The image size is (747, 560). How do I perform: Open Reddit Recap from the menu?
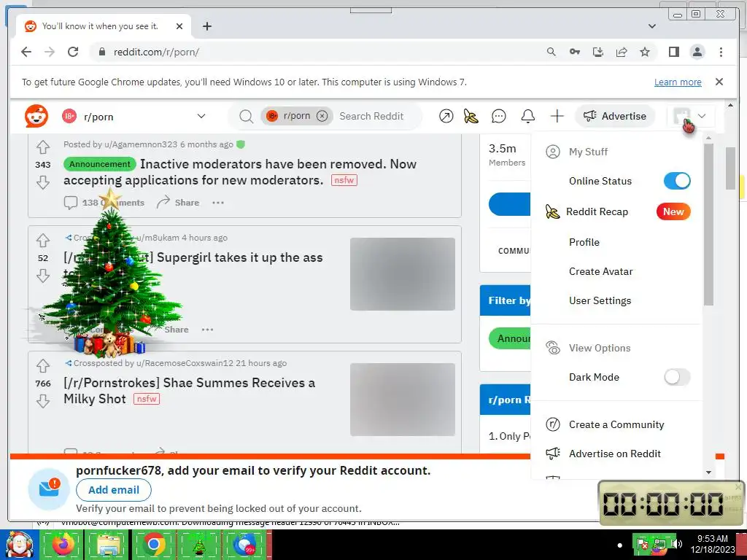pyautogui.click(x=617, y=211)
